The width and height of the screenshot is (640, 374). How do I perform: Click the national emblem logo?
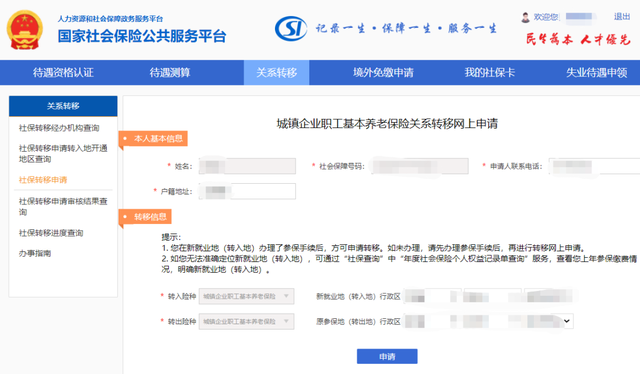pos(24,30)
